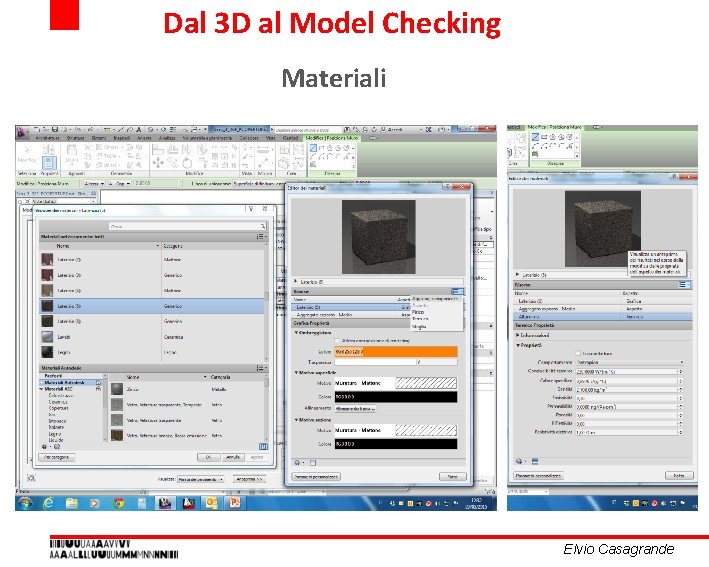Open list view options for Materiali Autodesk section
The image size is (709, 567).
pos(261,368)
